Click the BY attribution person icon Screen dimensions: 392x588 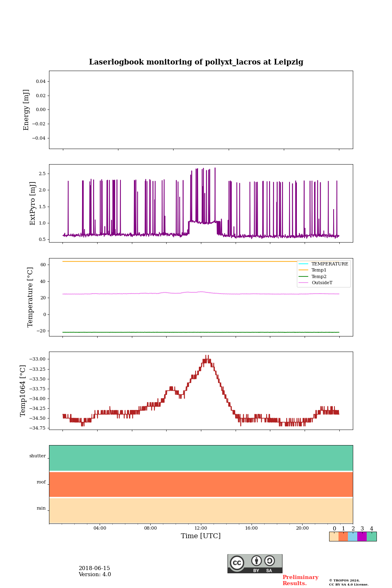click(256, 561)
